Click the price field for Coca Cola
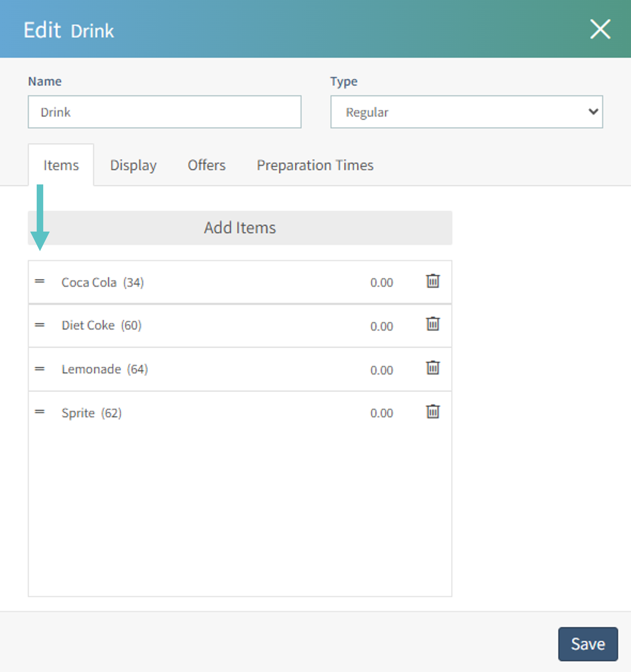The height and width of the screenshot is (672, 631). click(x=381, y=283)
